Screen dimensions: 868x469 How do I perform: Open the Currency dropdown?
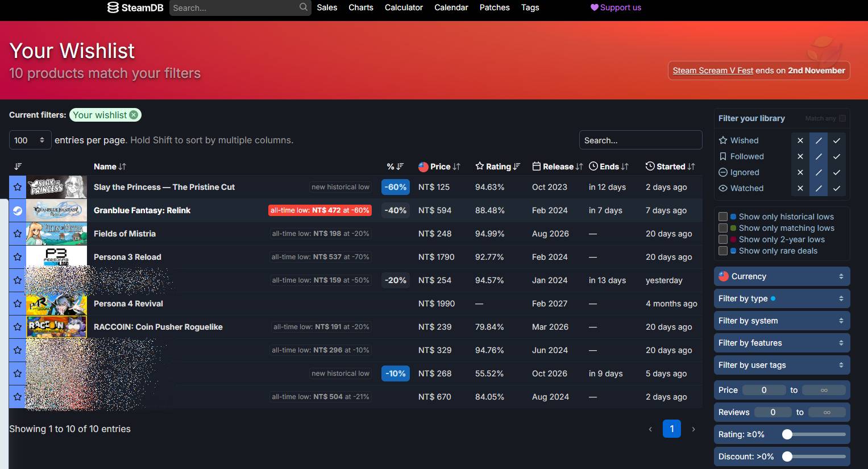coord(782,276)
